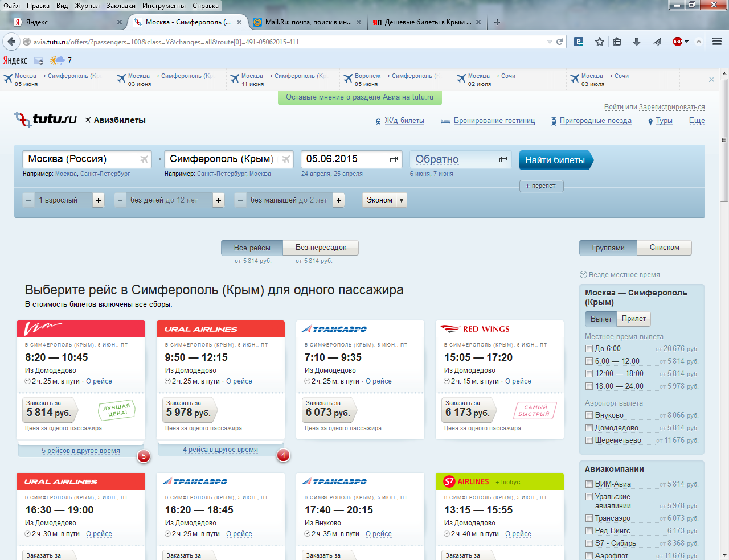
Task: Open calendar icon in the 05.06.2015 field
Action: [x=394, y=159]
